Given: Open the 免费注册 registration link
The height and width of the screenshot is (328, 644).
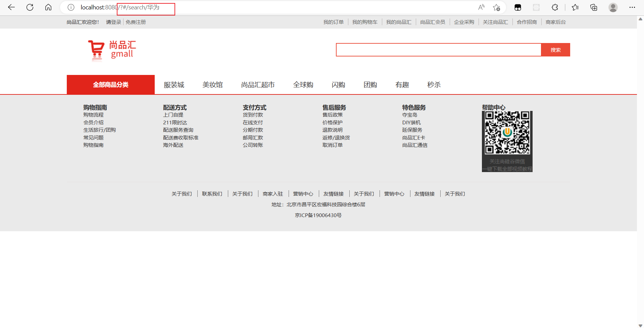Looking at the screenshot, I should click(x=136, y=22).
